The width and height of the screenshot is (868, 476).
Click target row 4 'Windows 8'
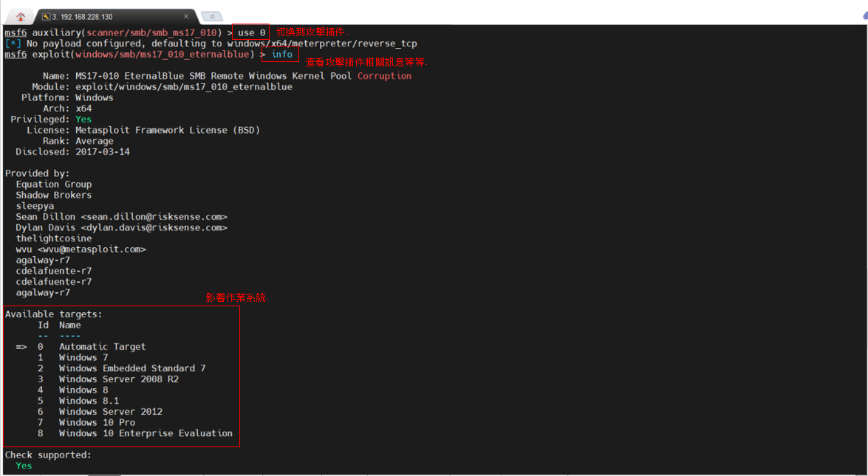coord(72,390)
